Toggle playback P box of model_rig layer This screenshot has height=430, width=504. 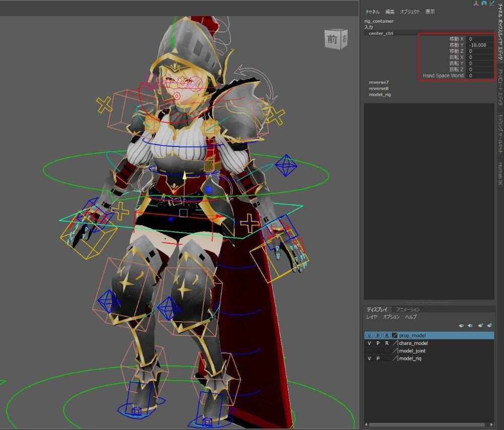[x=378, y=359]
